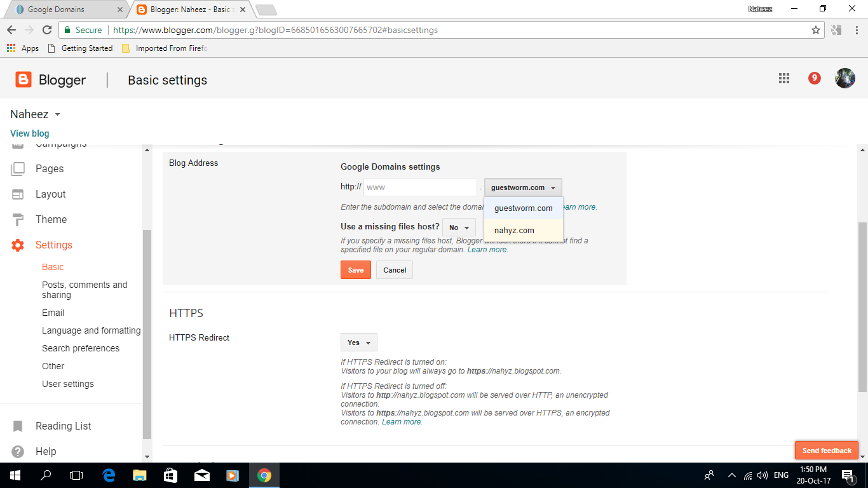Click the Chrome icon in the taskbar

[x=264, y=475]
